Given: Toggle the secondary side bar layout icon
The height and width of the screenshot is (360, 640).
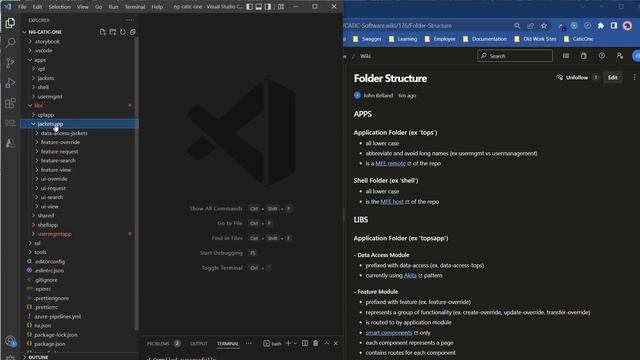Looking at the screenshot, I should (x=268, y=7).
